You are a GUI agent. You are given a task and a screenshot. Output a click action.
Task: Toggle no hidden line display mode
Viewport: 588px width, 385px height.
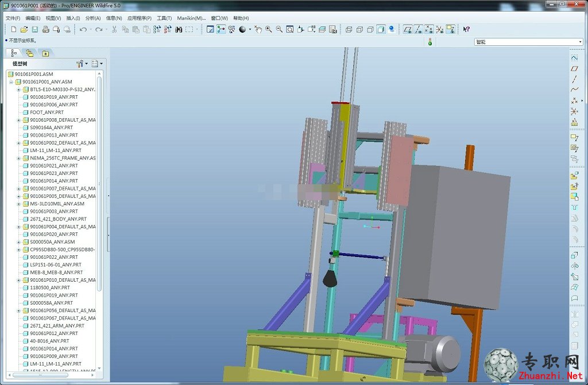(370, 29)
